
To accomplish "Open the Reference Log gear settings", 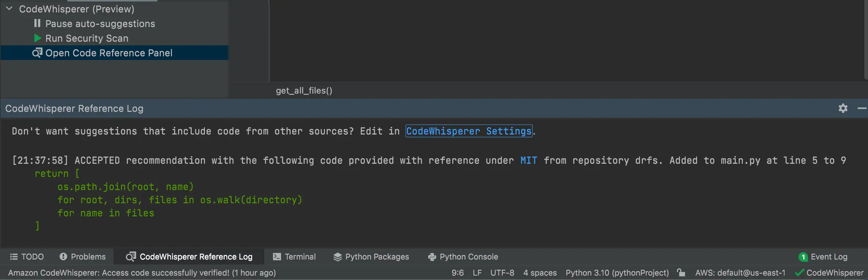I will coord(843,108).
